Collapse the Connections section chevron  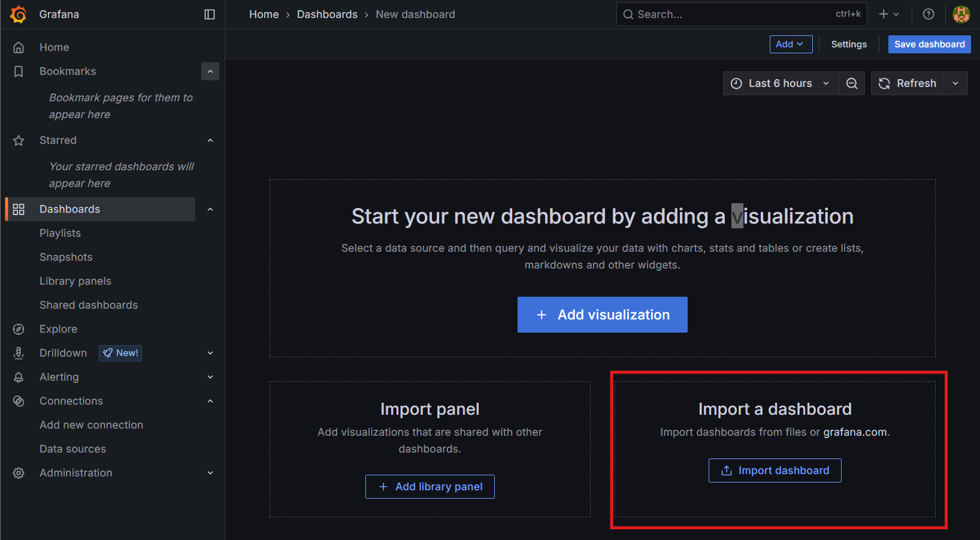point(210,401)
